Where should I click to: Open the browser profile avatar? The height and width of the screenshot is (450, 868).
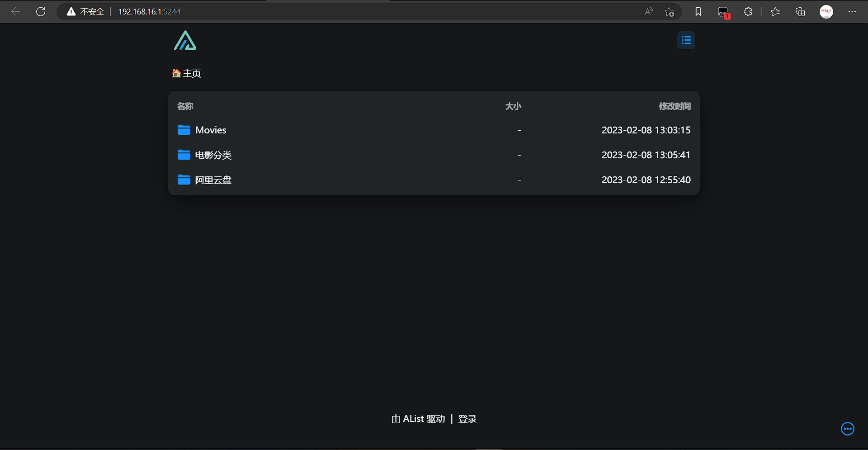click(x=826, y=12)
